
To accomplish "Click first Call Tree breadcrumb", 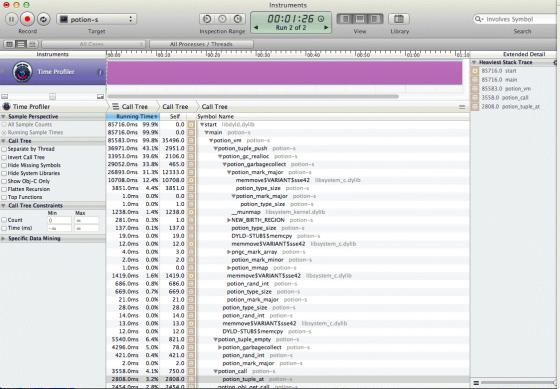I will pyautogui.click(x=134, y=106).
